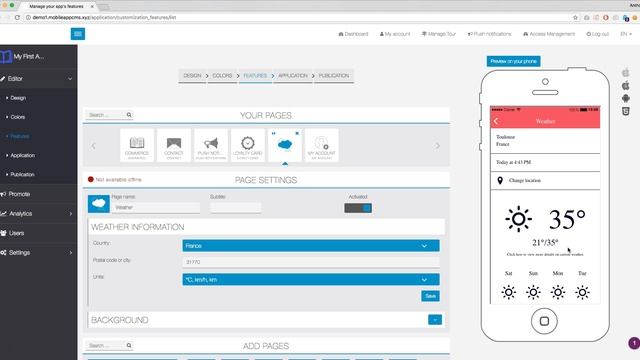The image size is (640, 360).
Task: Select the Weather cloud page icon
Action: [284, 145]
